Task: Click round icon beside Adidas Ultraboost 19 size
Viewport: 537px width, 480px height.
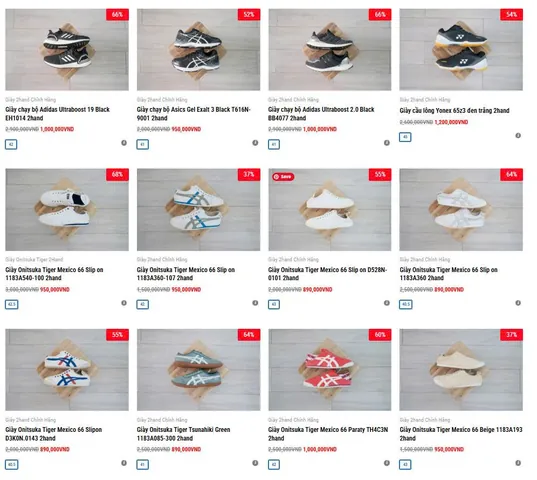Action: pyautogui.click(x=124, y=143)
